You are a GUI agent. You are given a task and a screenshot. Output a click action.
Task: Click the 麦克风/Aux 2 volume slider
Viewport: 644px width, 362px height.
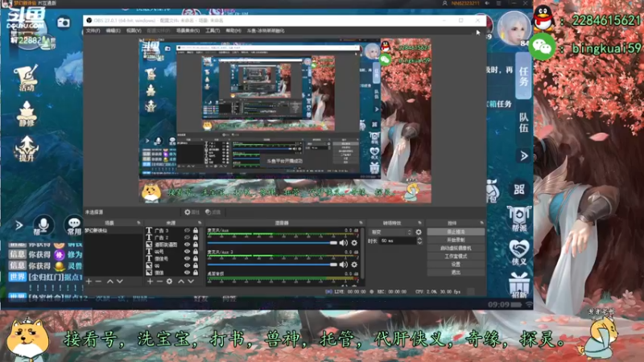pos(272,265)
